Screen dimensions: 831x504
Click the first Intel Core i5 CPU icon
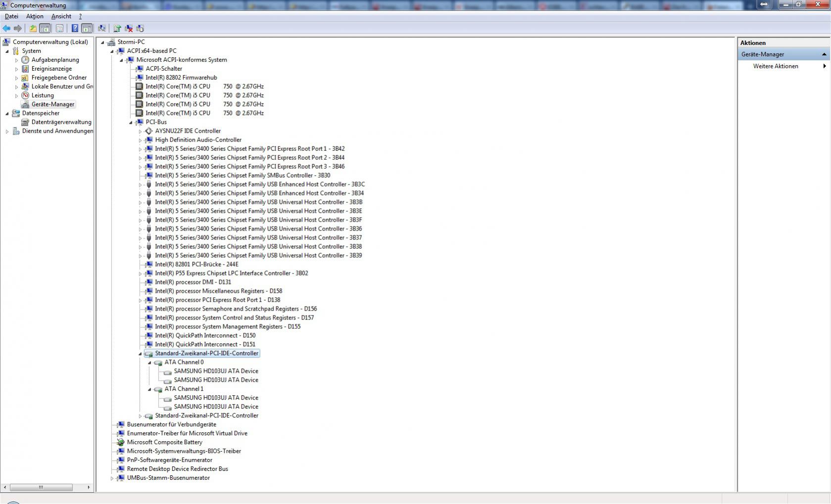139,87
